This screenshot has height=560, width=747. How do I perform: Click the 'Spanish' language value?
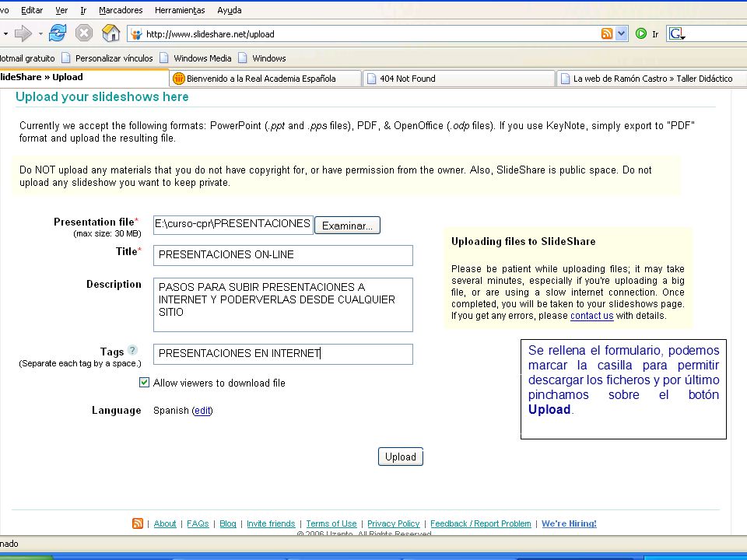171,411
